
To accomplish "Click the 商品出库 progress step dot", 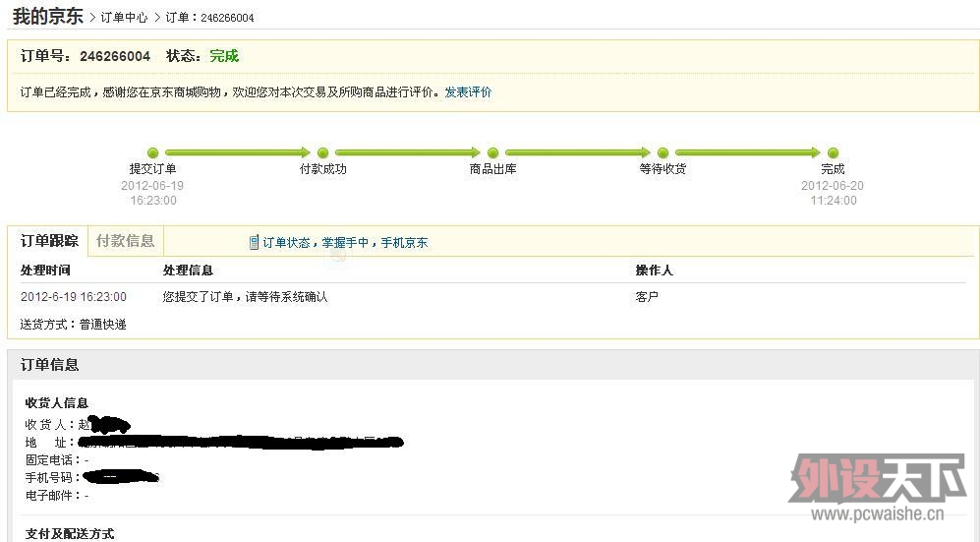I will tap(493, 152).
